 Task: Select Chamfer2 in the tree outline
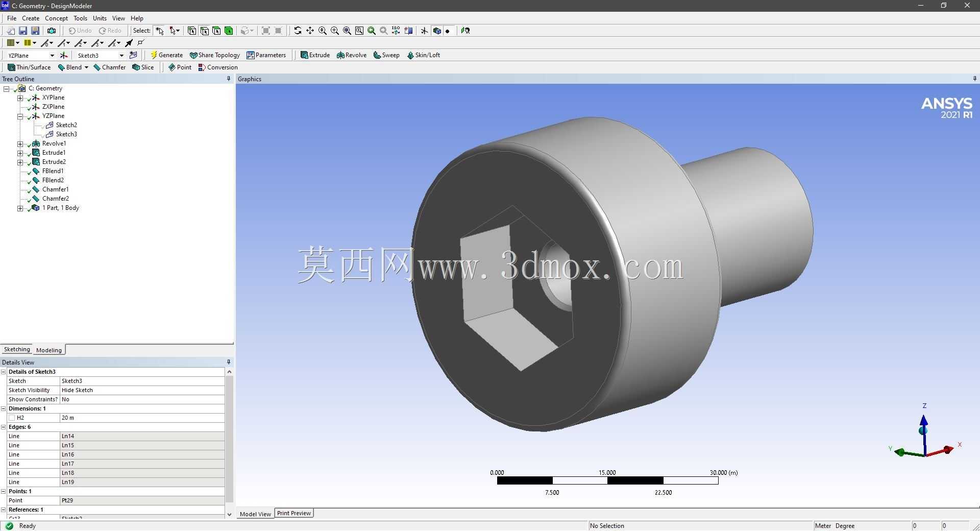[56, 199]
